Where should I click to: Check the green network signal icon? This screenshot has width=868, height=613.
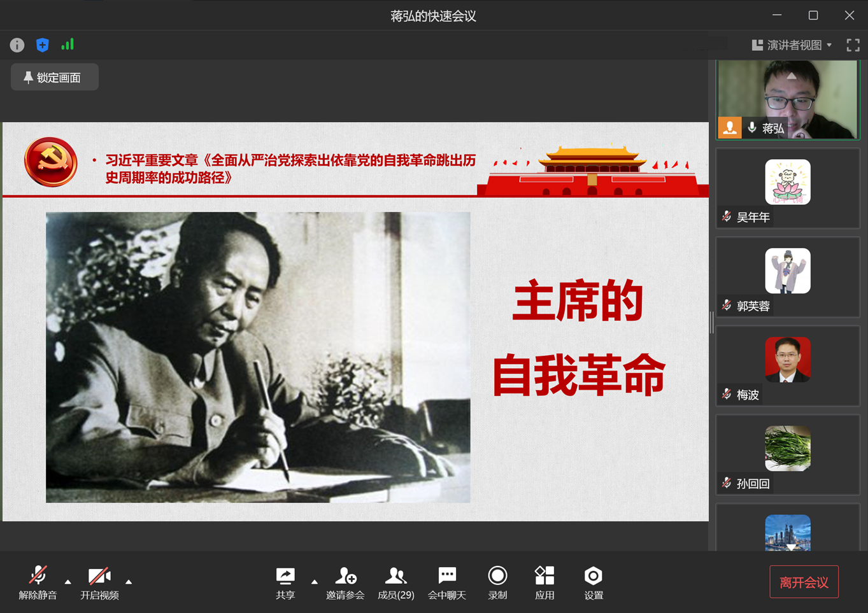coord(68,45)
